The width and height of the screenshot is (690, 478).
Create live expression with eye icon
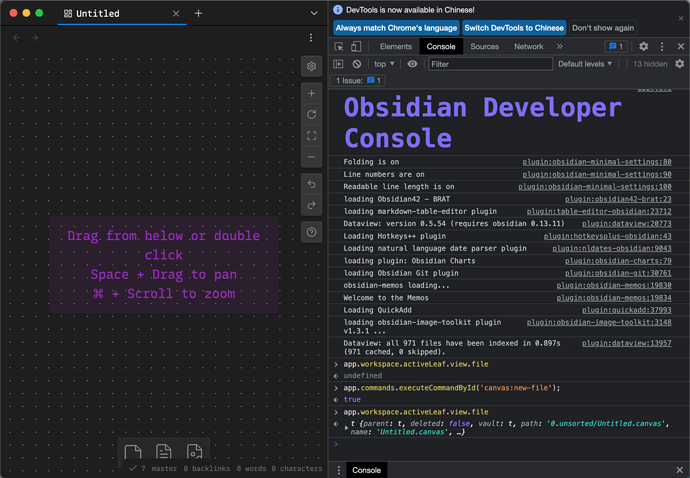tap(412, 64)
